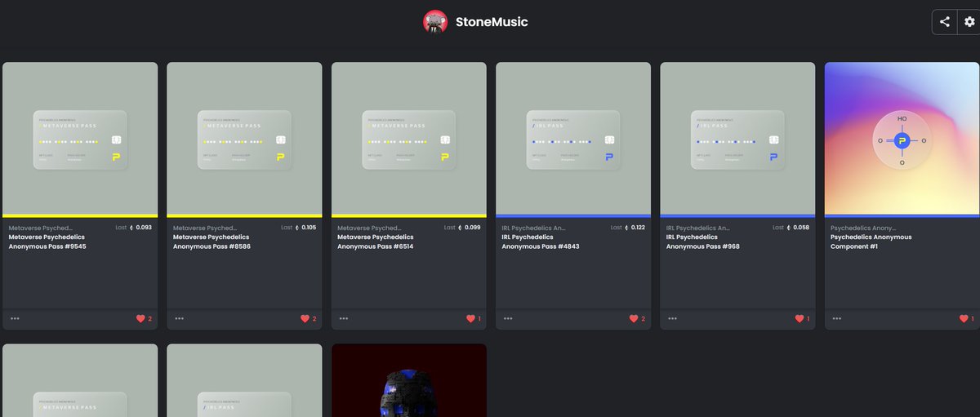980x417 pixels.
Task: Click Metaverse Psychedelics Anonymous Pass #9545 title
Action: [x=47, y=242]
